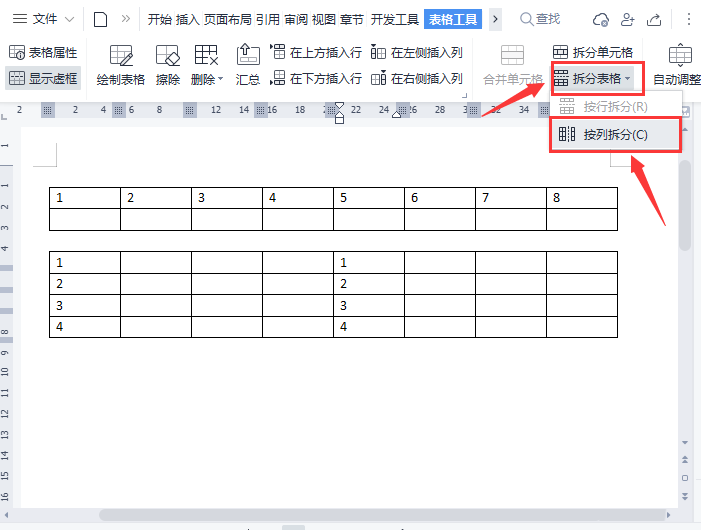Toggle 显示虚框 gridlines display
Viewport: 701px width, 530px height.
(43, 79)
